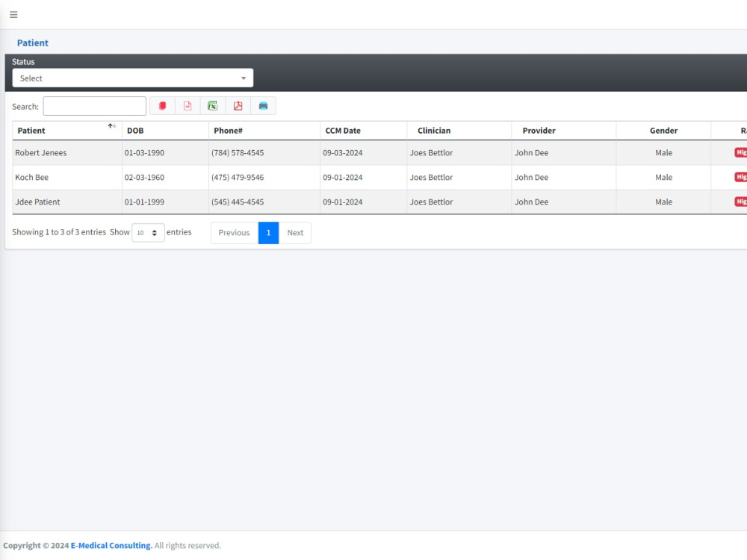Image resolution: width=747 pixels, height=560 pixels.
Task: Sort by Clinician column header
Action: (x=459, y=131)
